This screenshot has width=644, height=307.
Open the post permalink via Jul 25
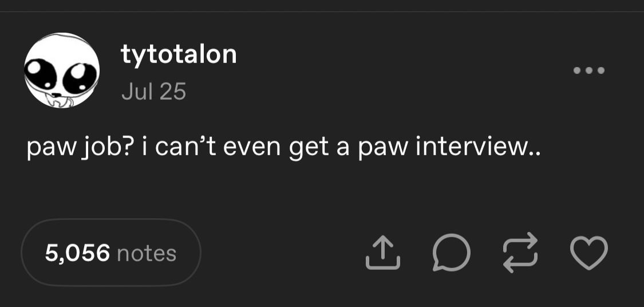click(x=153, y=92)
